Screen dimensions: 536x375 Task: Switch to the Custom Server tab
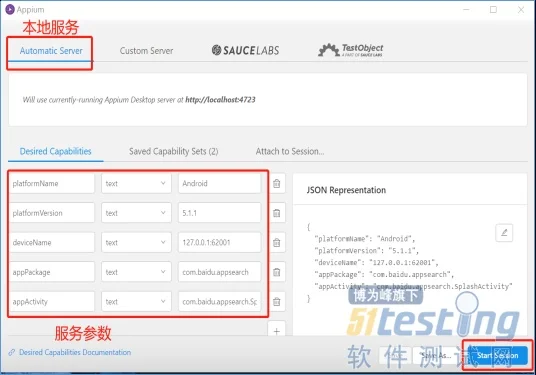[x=146, y=51]
